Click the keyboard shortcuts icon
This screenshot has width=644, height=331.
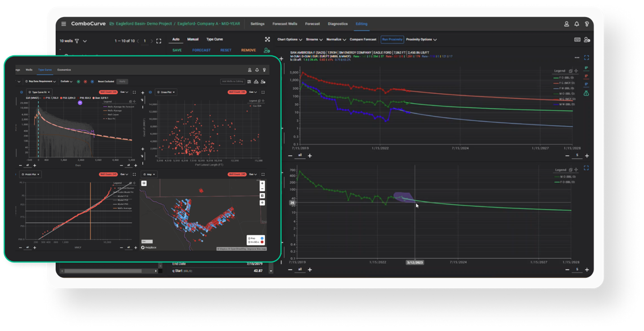coord(577,40)
